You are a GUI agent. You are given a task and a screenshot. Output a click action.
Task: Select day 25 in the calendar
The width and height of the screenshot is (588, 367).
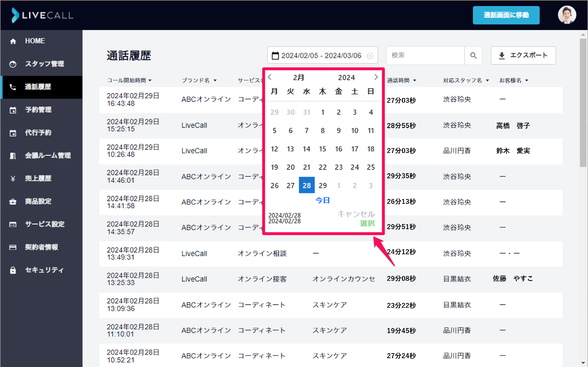(x=371, y=167)
